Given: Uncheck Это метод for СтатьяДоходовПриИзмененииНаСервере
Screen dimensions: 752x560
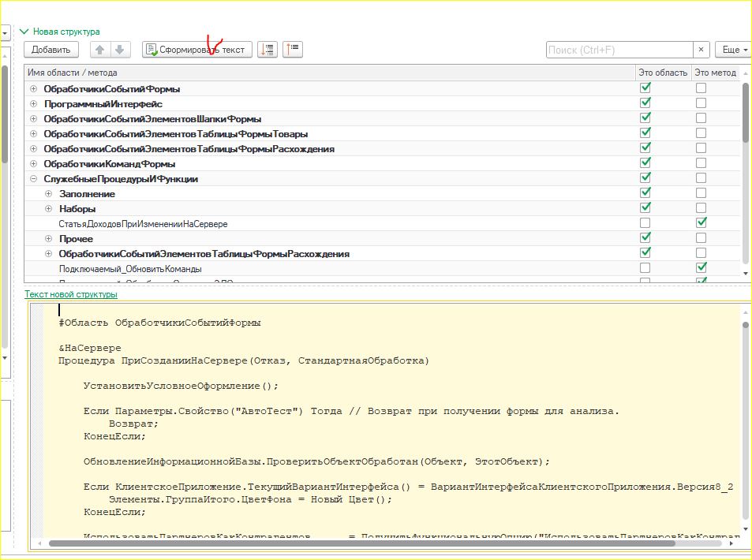Looking at the screenshot, I should (x=701, y=223).
